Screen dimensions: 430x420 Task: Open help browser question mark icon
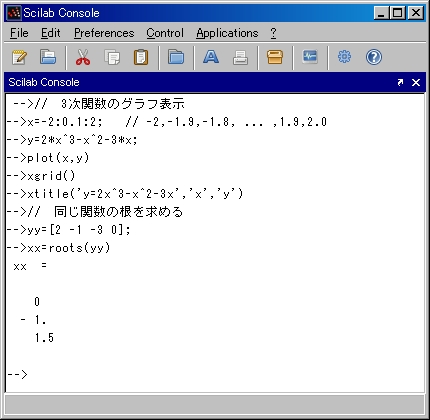(374, 57)
